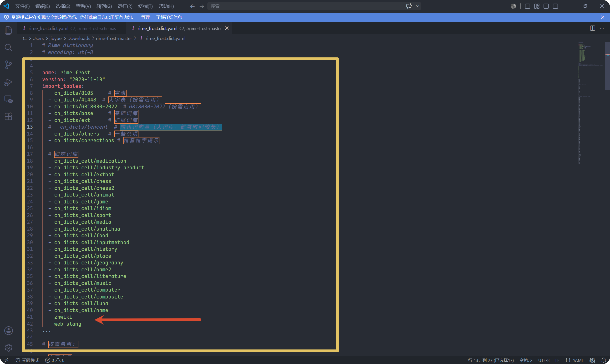This screenshot has width=610, height=364.
Task: Toggle the bottom panel
Action: (x=546, y=6)
